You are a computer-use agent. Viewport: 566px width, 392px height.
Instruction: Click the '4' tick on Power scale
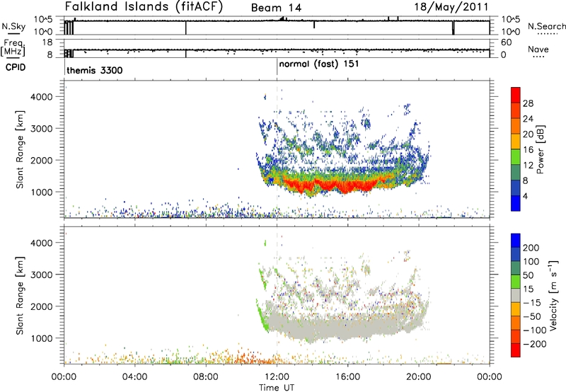coord(525,196)
